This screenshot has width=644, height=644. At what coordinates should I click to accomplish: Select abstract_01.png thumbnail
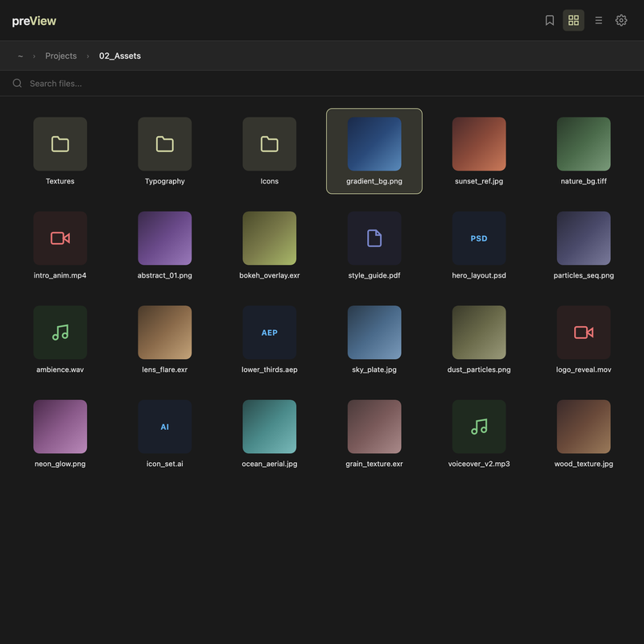tap(165, 238)
